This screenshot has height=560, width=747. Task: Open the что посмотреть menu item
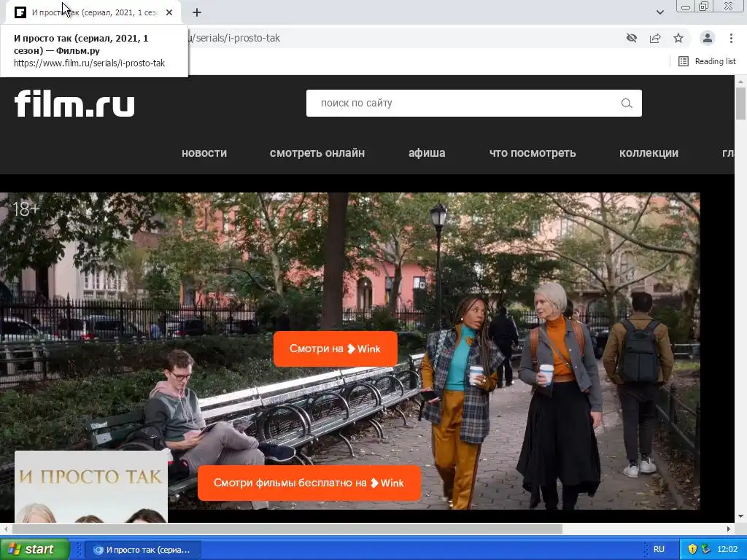pyautogui.click(x=533, y=153)
